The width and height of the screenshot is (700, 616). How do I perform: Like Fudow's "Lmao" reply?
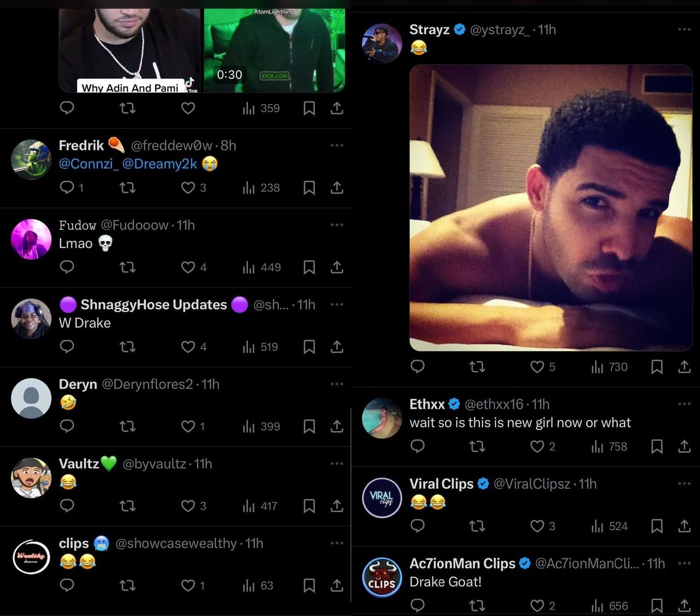point(187,267)
